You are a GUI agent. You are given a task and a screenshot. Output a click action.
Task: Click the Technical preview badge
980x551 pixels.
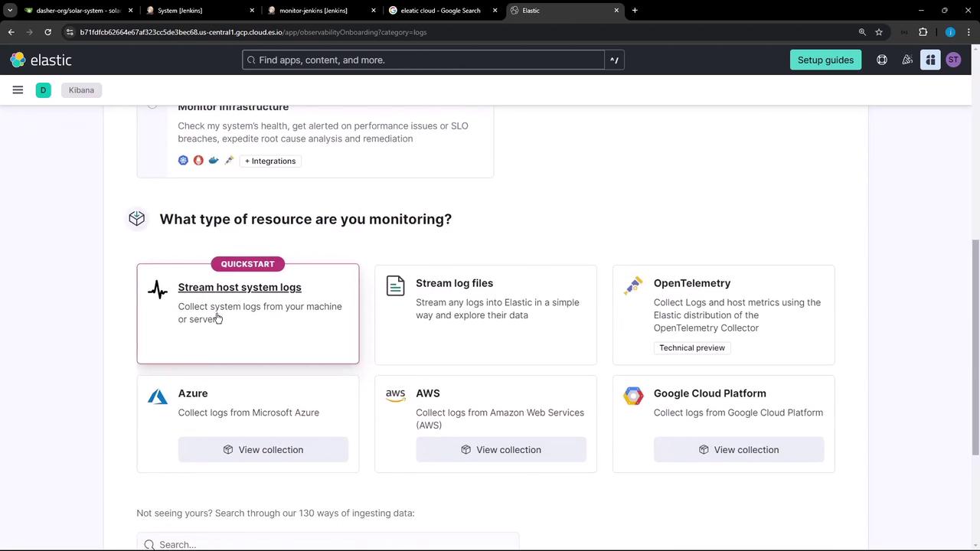click(692, 347)
